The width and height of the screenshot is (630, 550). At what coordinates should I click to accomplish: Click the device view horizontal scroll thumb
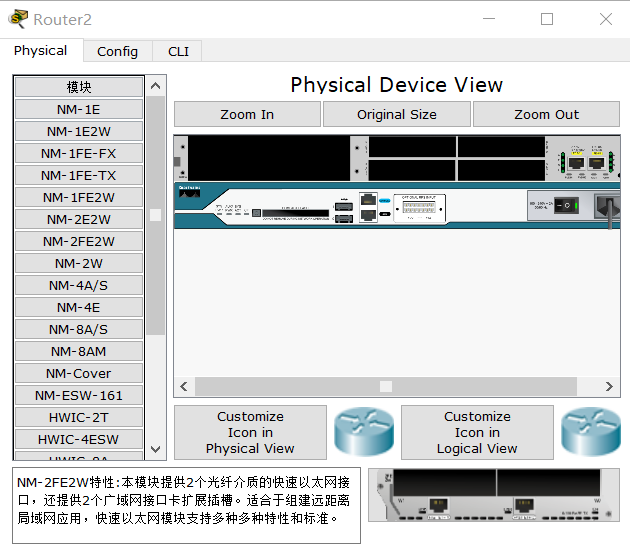pyautogui.click(x=386, y=386)
